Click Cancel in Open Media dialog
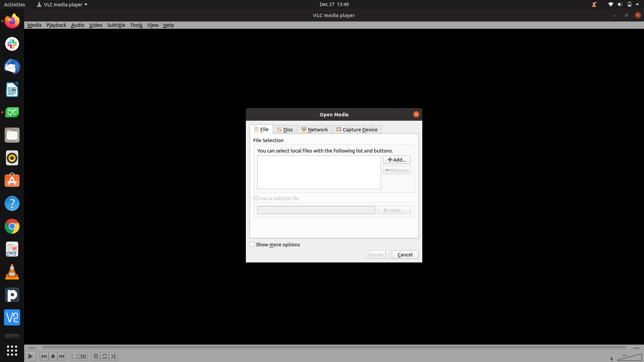Image resolution: width=644 pixels, height=362 pixels. coord(405,255)
